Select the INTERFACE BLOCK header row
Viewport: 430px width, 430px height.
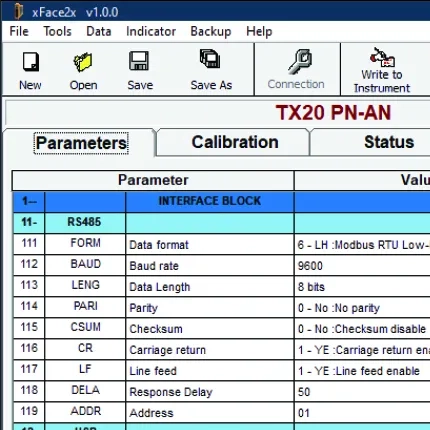click(222, 201)
